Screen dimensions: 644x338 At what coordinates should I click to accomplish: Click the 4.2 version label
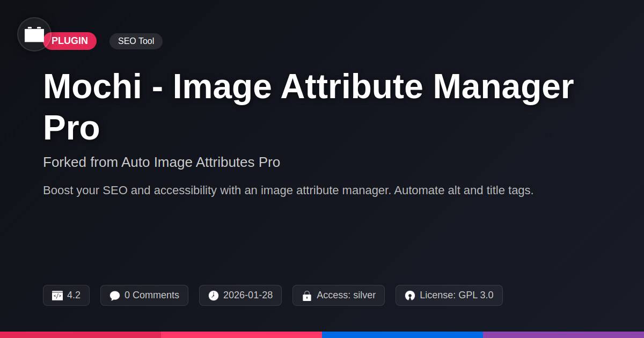tap(74, 295)
